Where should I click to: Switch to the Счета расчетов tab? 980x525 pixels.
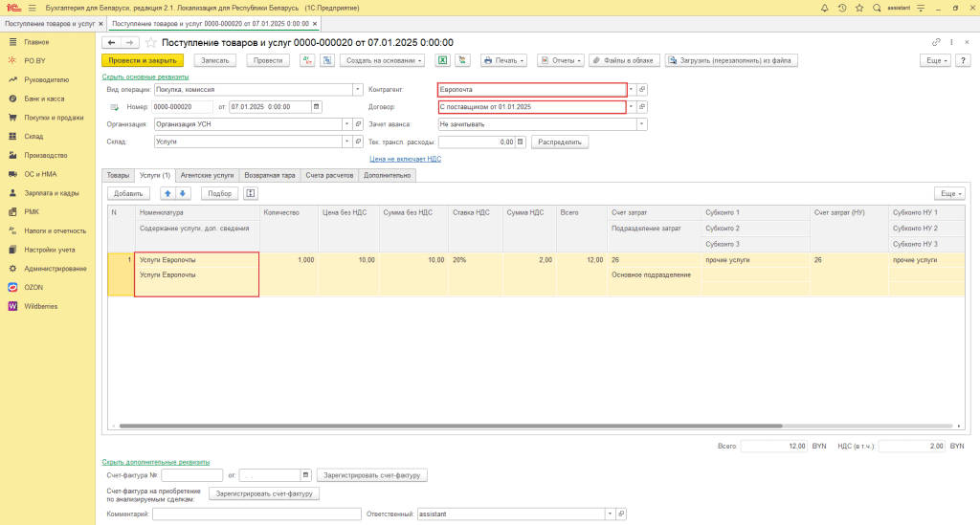329,175
